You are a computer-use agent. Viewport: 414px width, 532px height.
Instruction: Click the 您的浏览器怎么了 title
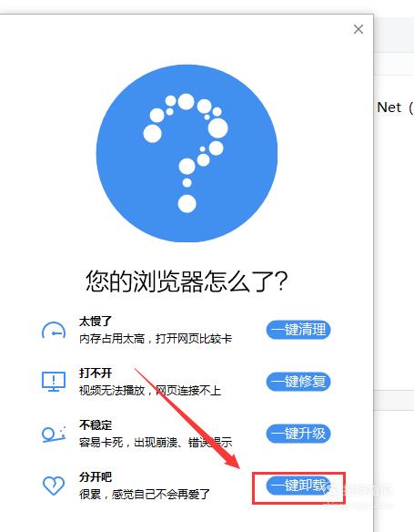tap(187, 281)
